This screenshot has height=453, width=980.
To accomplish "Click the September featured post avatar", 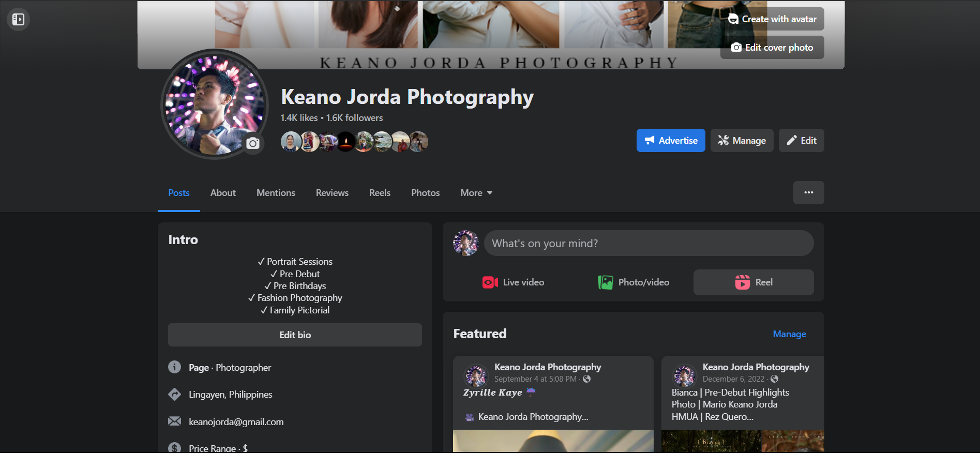I will pos(476,375).
